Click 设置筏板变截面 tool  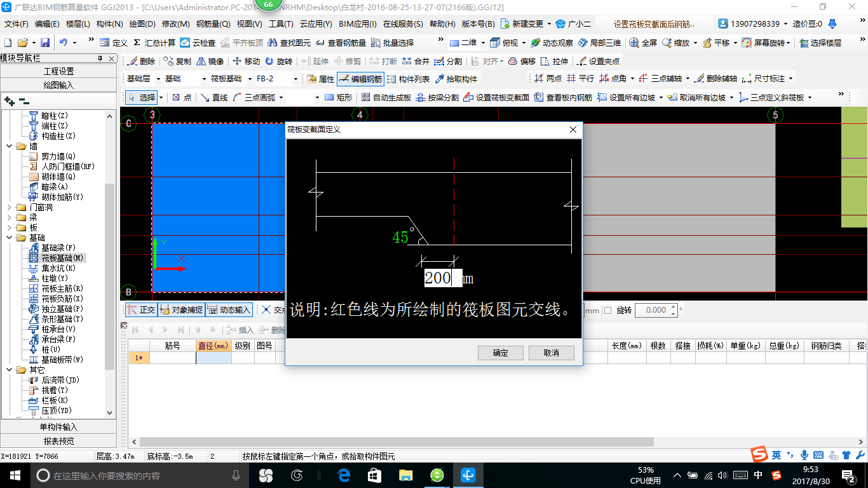(496, 97)
